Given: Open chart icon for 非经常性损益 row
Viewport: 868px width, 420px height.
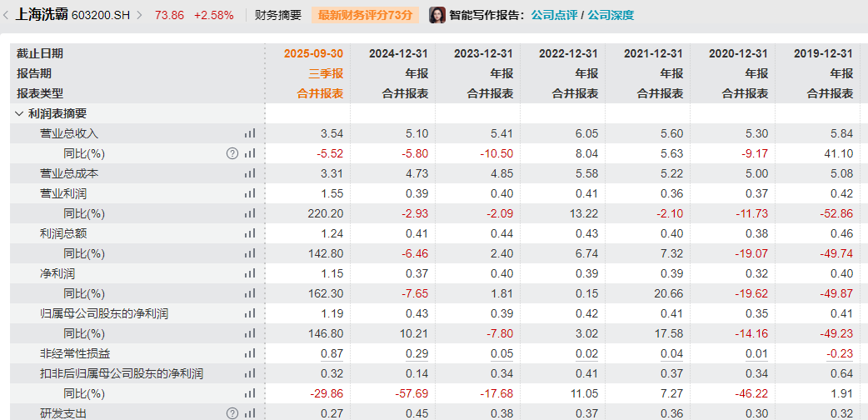Looking at the screenshot, I should pos(250,353).
